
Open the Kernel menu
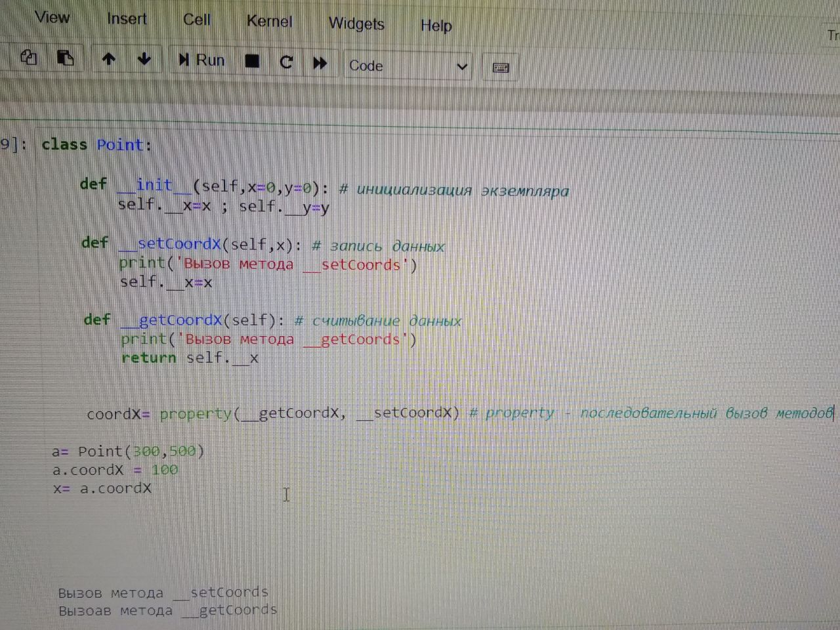(x=269, y=21)
